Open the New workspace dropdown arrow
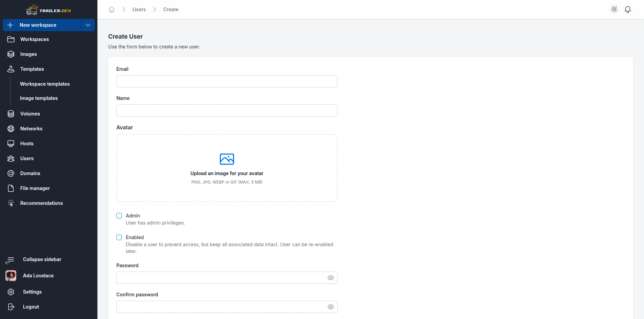 (x=88, y=25)
